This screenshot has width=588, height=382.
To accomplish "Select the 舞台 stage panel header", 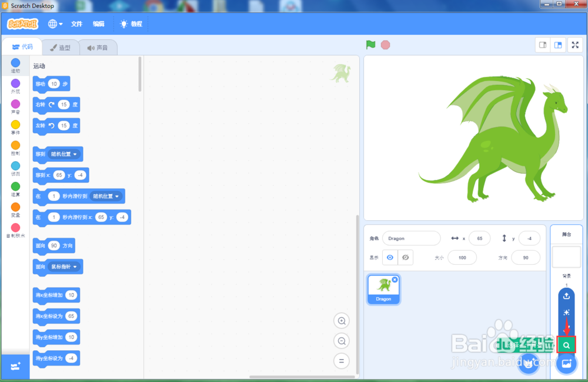I will (x=566, y=234).
